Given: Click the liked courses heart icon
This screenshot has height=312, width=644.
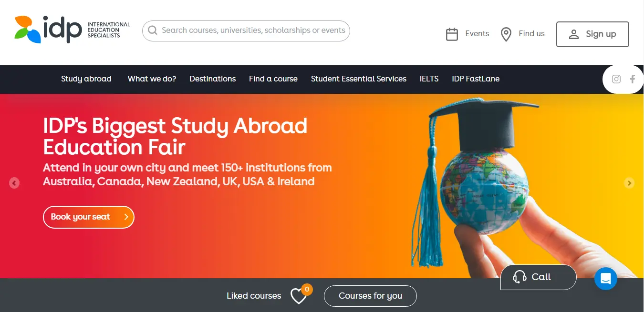Looking at the screenshot, I should click(299, 296).
